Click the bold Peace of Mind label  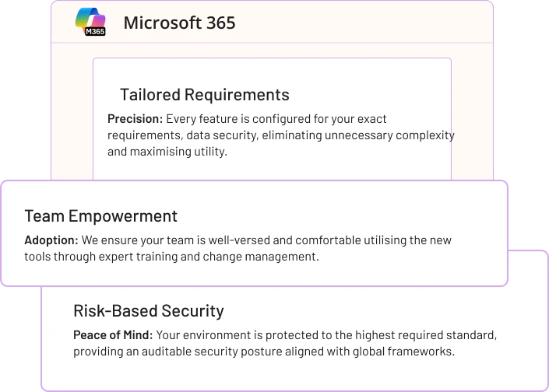tap(113, 335)
